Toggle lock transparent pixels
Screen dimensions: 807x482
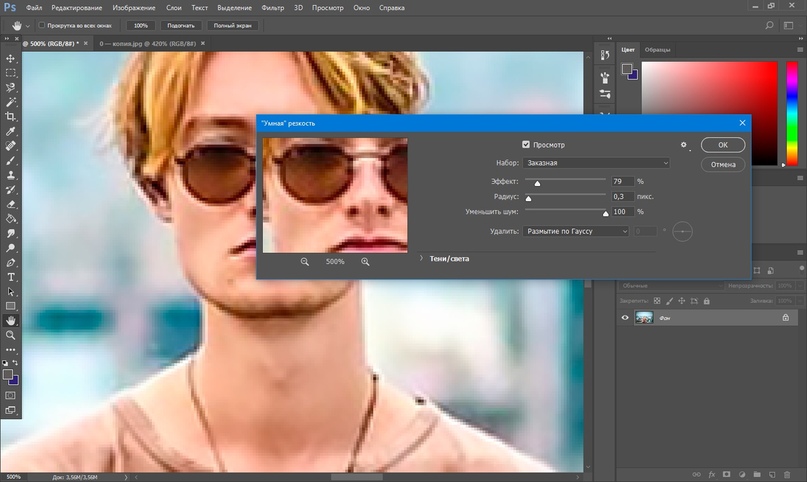point(657,301)
